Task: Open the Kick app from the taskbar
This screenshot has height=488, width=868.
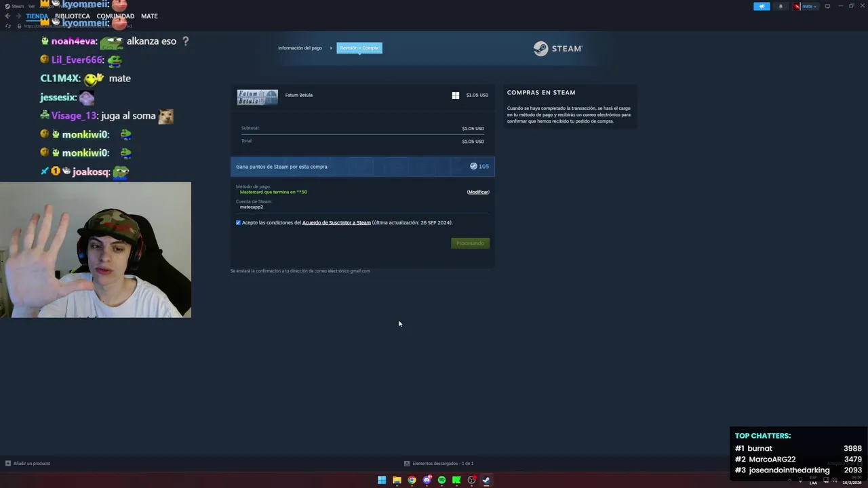Action: point(456,481)
